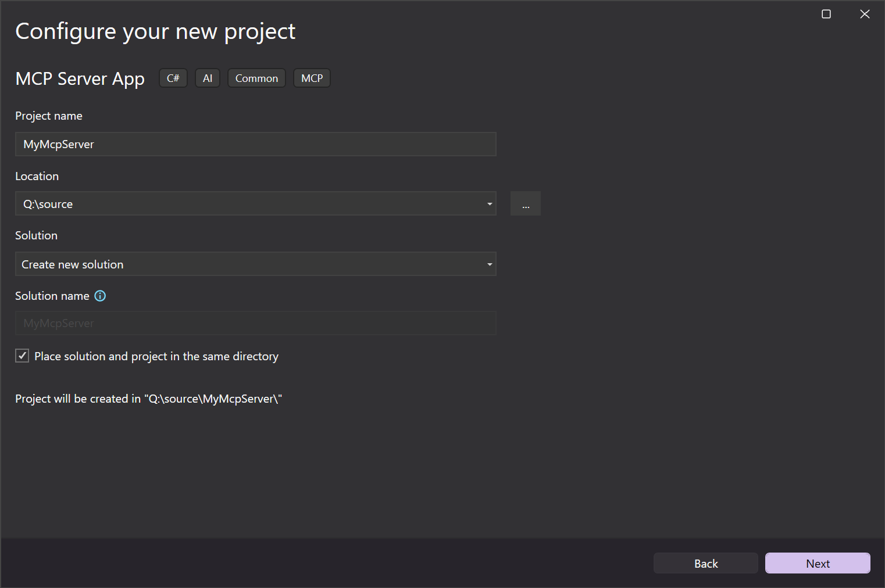Uncheck Place solution and project in the same directory
This screenshot has height=588, width=885.
coord(22,355)
